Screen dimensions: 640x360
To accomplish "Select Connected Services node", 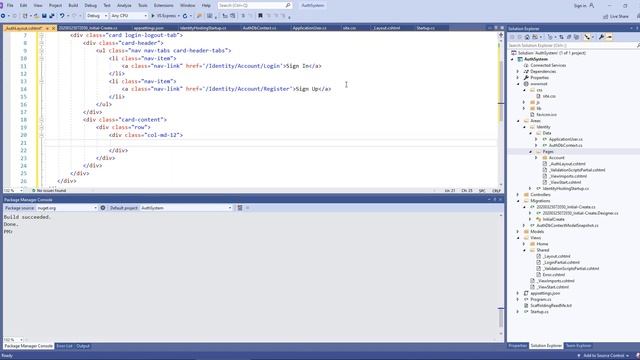I will pyautogui.click(x=548, y=65).
